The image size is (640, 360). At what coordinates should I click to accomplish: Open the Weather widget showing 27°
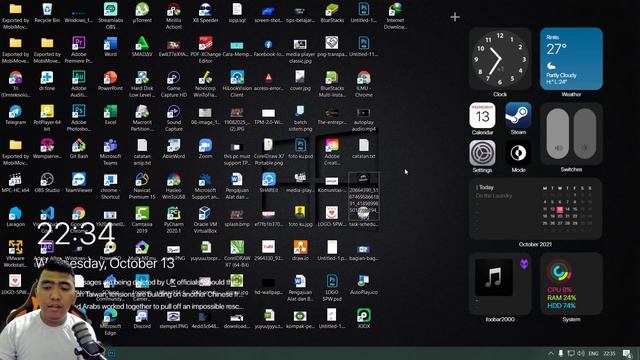571,59
